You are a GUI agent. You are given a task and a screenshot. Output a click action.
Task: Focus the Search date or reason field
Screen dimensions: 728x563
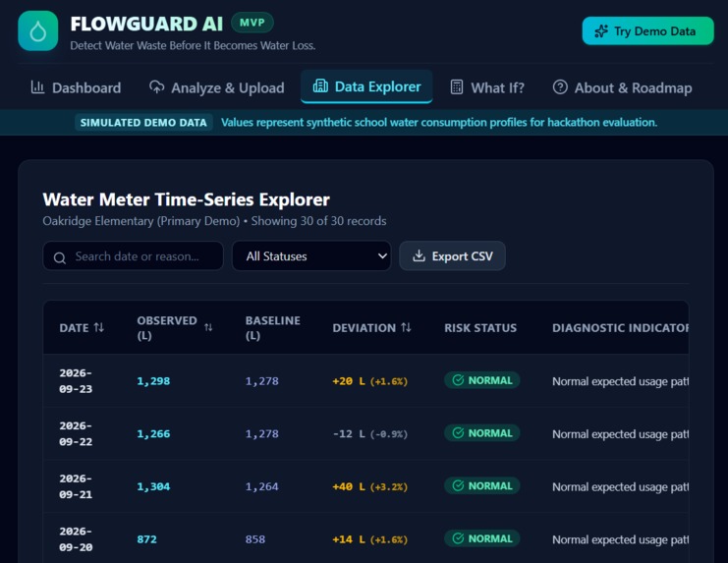tap(134, 256)
